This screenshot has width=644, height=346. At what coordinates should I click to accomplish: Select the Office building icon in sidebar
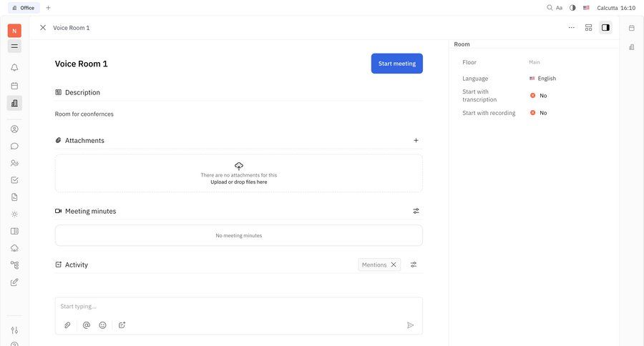(14, 103)
